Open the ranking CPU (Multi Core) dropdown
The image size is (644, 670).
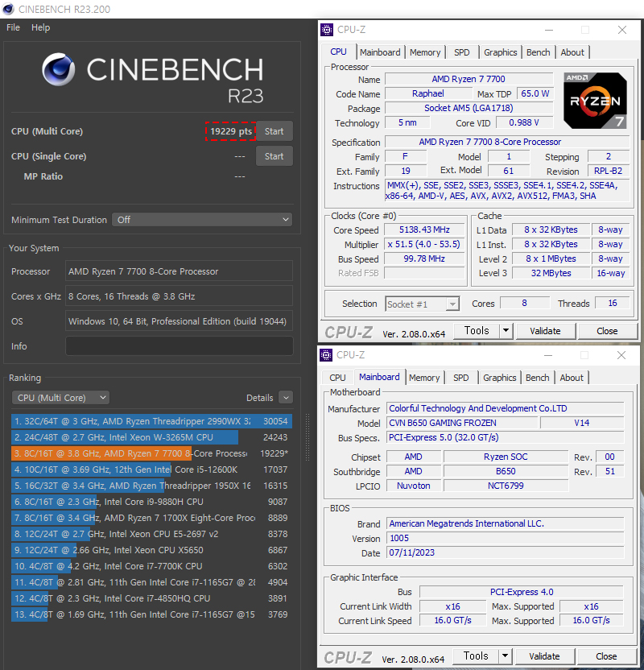(x=60, y=398)
